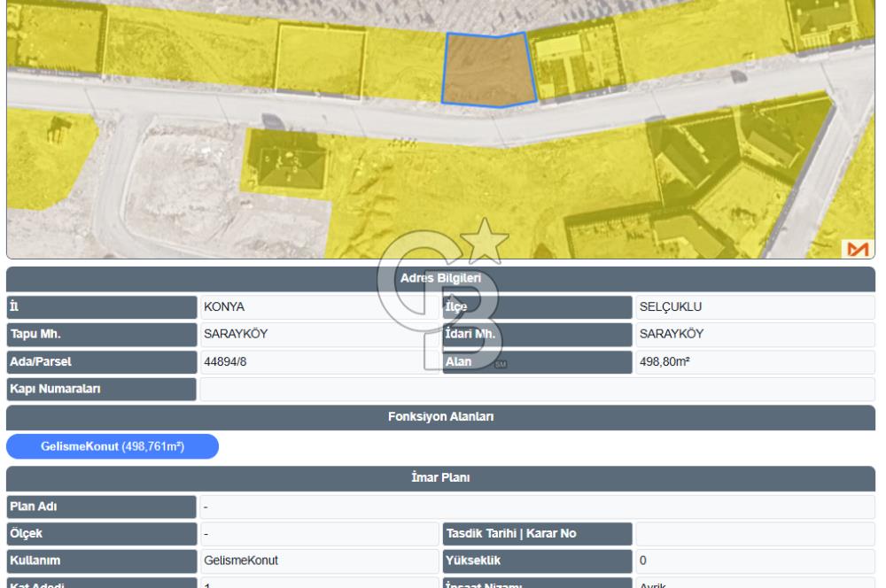Screen dimensions: 886x588
Task: Click the Ölçek value field
Action: 319,534
